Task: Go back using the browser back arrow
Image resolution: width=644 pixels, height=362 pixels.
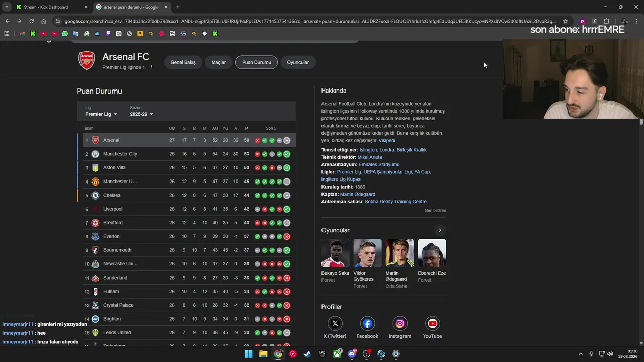Action: click(7, 21)
